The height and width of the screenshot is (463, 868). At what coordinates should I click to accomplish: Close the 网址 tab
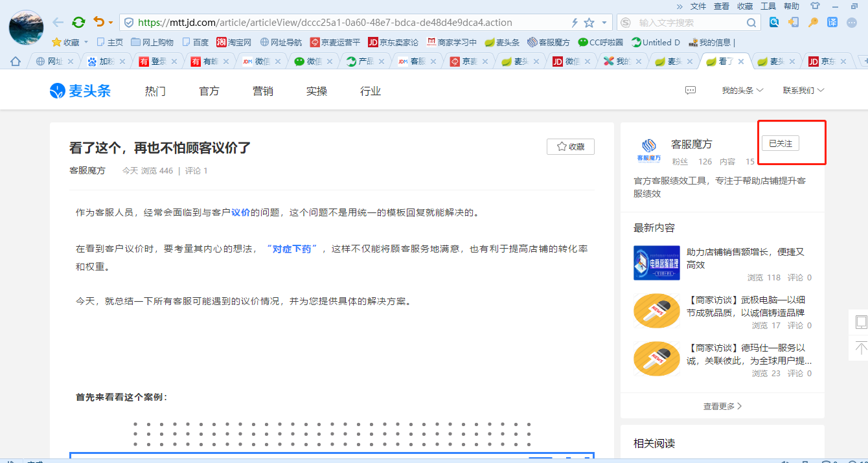pos(70,62)
